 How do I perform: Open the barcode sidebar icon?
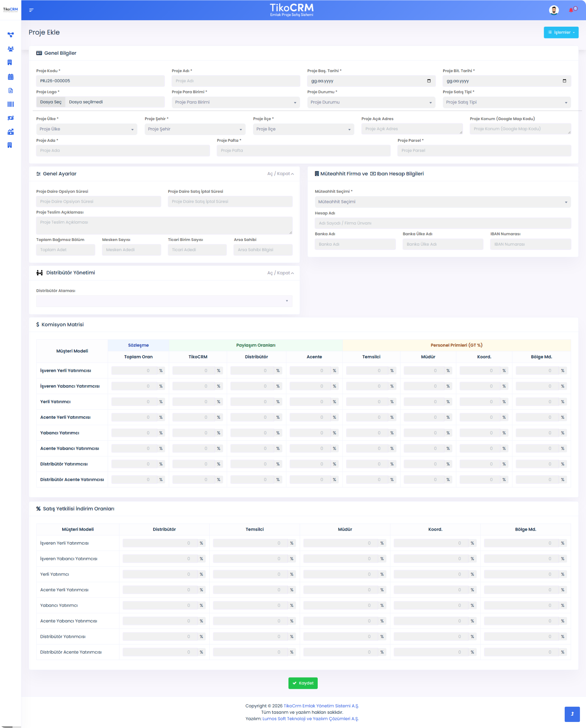tap(11, 104)
